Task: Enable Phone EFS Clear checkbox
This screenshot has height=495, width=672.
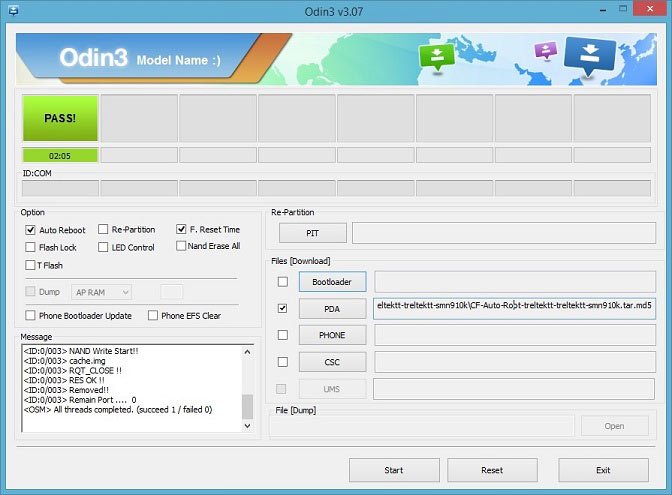Action: pyautogui.click(x=153, y=315)
